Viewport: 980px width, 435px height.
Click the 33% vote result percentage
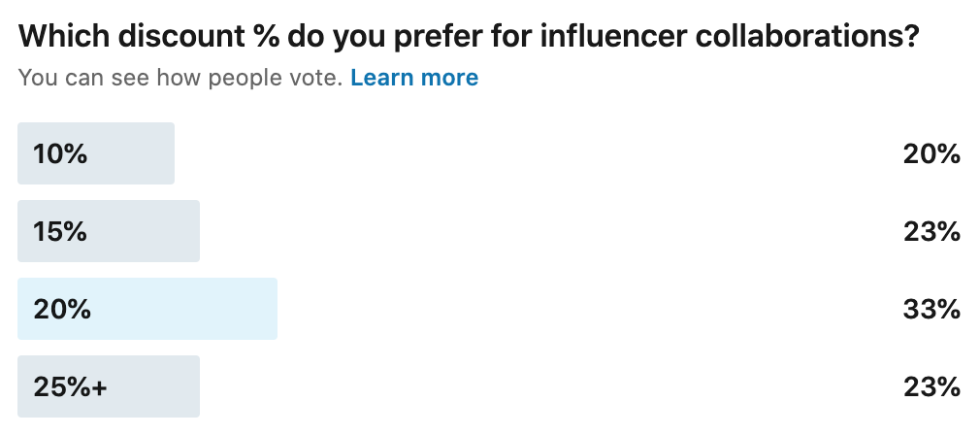coord(931,309)
